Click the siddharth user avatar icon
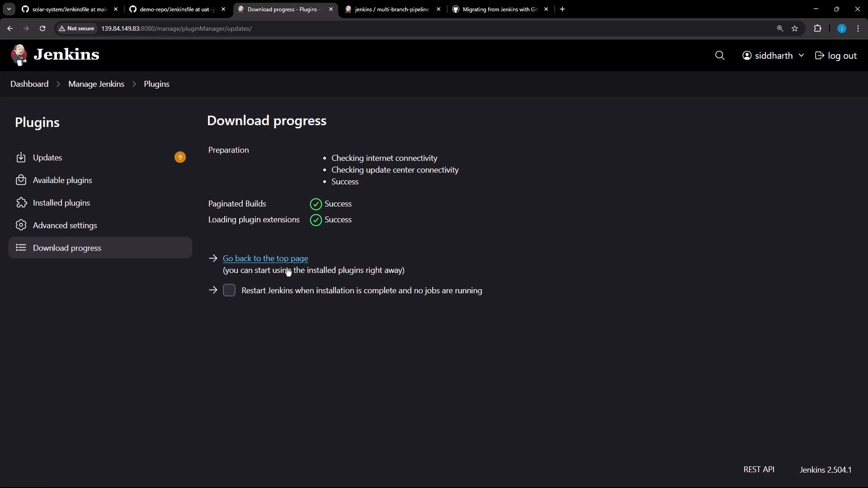868x488 pixels. (747, 56)
